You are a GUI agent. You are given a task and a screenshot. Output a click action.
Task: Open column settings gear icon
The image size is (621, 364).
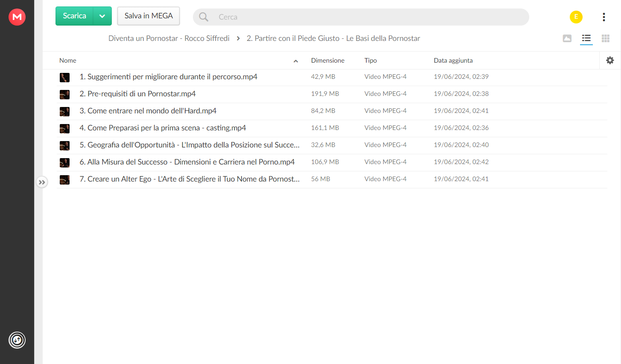click(x=610, y=61)
